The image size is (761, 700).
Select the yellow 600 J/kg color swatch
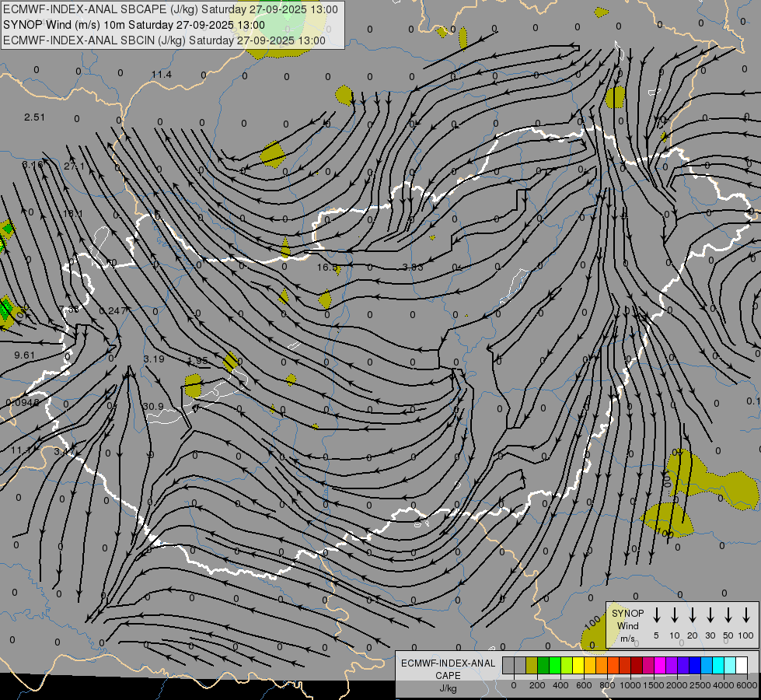pyautogui.click(x=578, y=665)
